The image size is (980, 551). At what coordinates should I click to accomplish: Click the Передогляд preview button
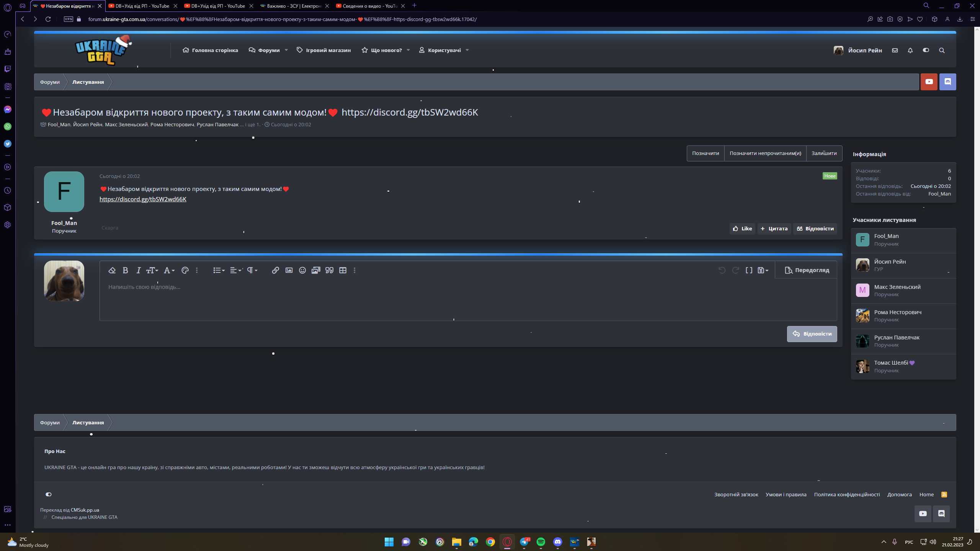(807, 270)
